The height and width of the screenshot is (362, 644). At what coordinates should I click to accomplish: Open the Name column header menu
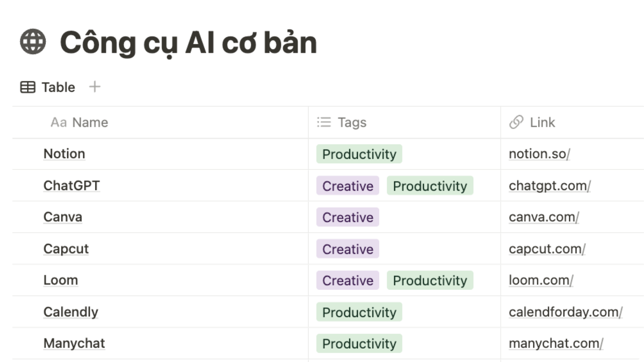(160, 122)
